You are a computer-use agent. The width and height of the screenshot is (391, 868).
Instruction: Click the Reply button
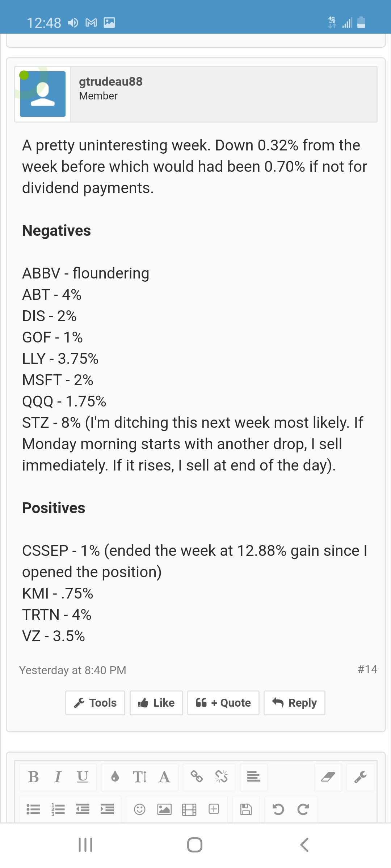point(294,703)
